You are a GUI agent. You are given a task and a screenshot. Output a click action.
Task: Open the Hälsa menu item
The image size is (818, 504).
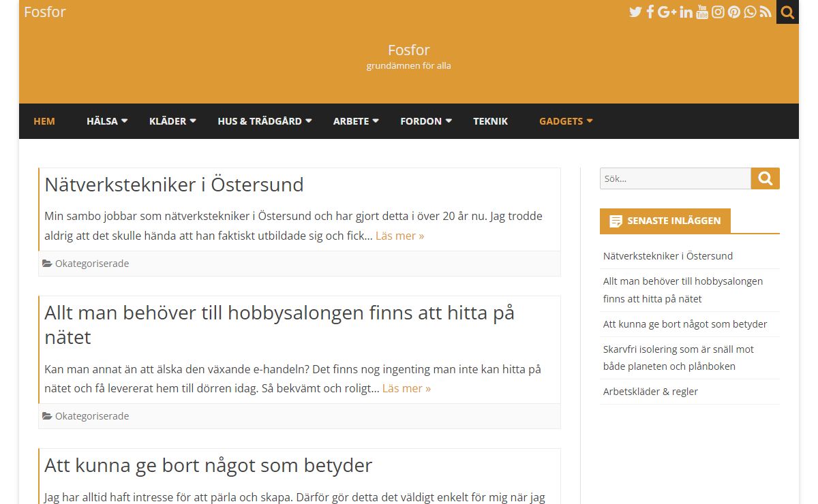pyautogui.click(x=102, y=121)
